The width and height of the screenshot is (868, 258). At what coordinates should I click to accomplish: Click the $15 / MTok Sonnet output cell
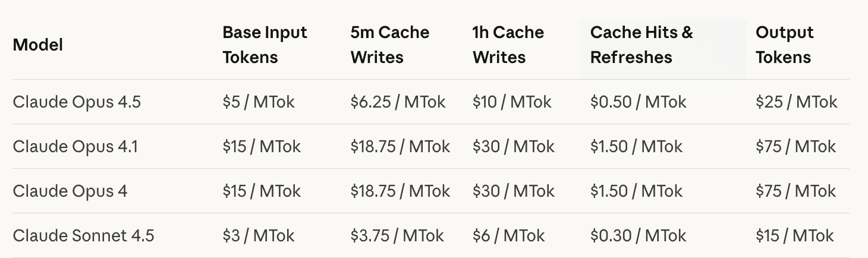(795, 235)
